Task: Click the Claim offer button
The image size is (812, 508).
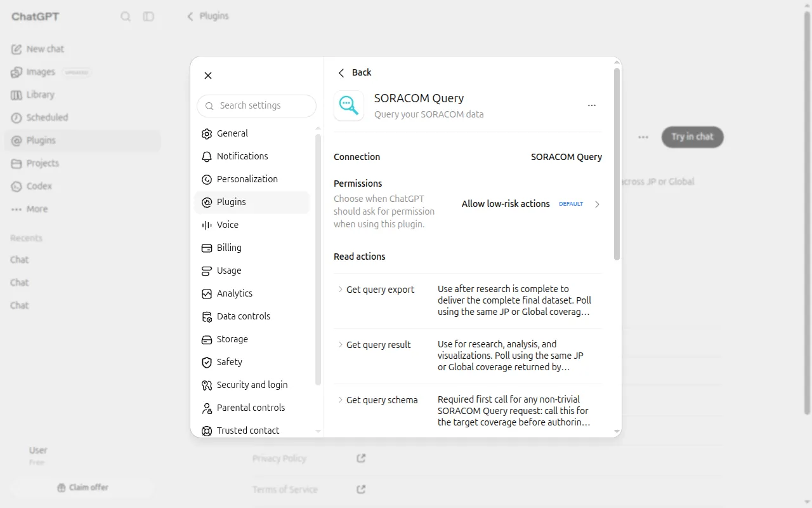Action: (83, 488)
